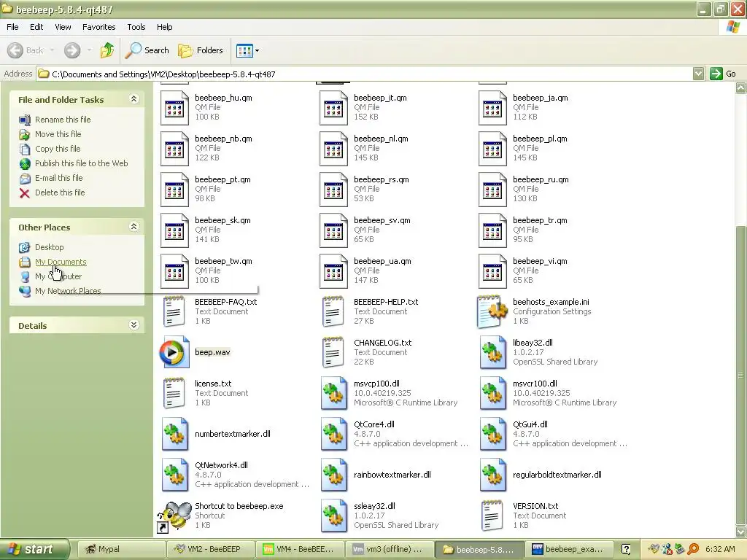This screenshot has height=560, width=747.
Task: Switch to Mypal taskbar button
Action: pyautogui.click(x=120, y=549)
